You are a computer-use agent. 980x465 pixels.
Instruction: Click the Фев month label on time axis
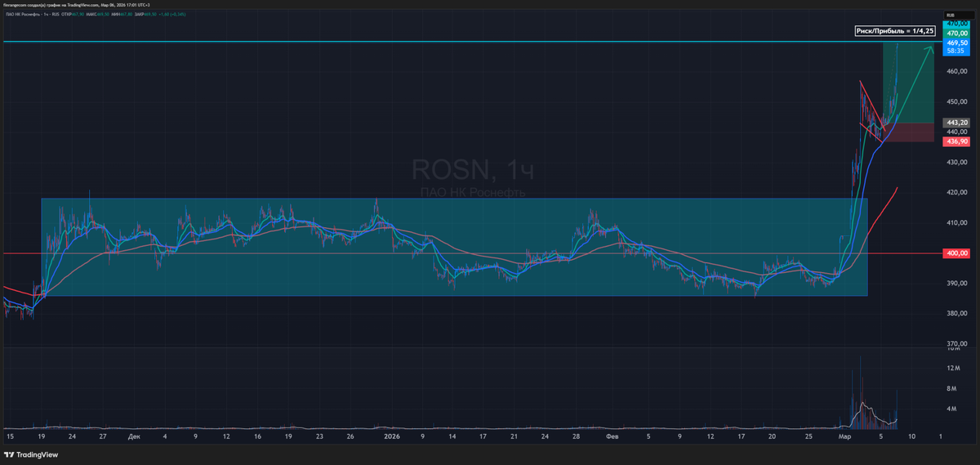[612, 436]
